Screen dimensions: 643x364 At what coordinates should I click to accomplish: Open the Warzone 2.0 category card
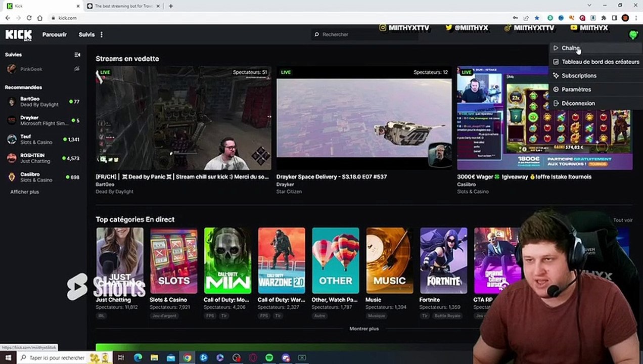pos(282,260)
